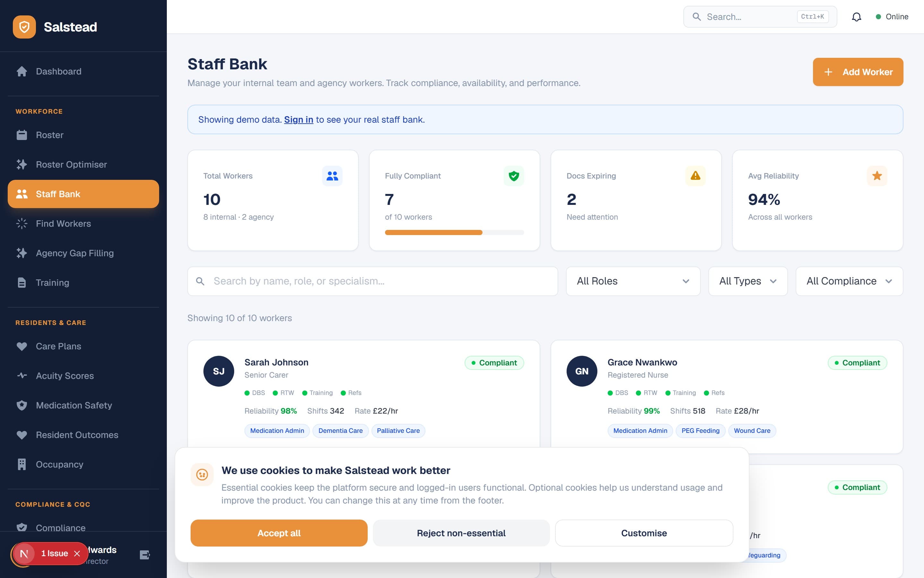Navigate to Find Workers
Screen dimensions: 924x578
[83, 223]
